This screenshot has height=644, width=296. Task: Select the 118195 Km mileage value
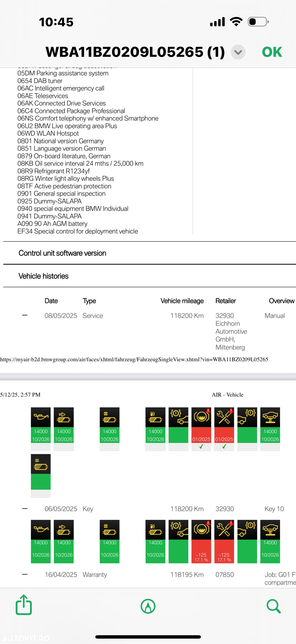[187, 574]
